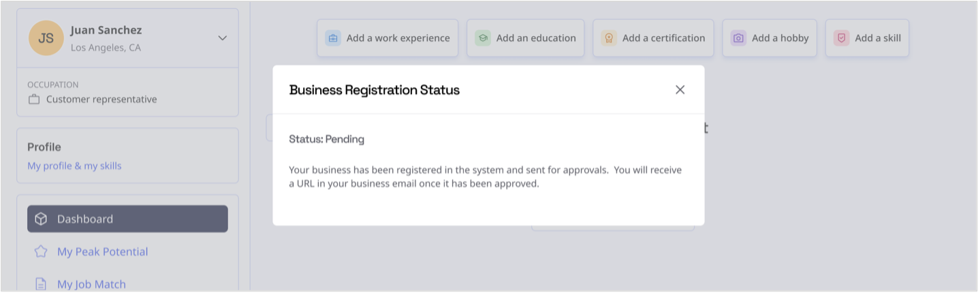Click the shield icon on Add a skill

coord(842,38)
